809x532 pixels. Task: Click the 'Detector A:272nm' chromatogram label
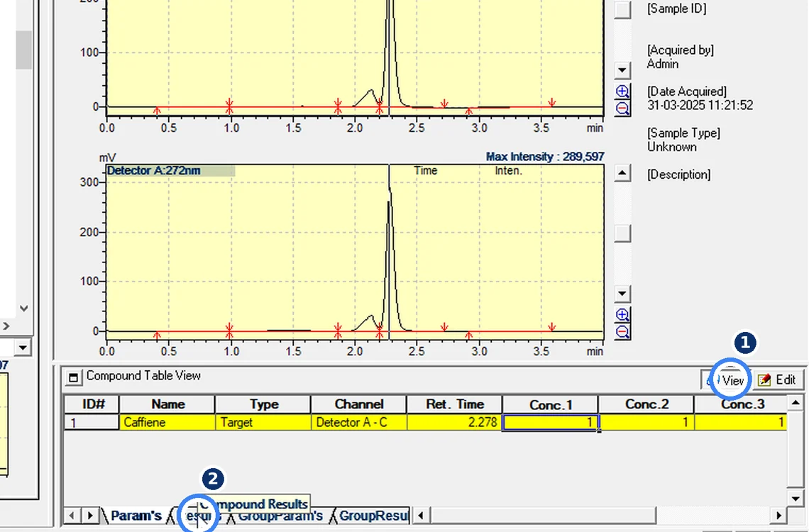tap(154, 171)
